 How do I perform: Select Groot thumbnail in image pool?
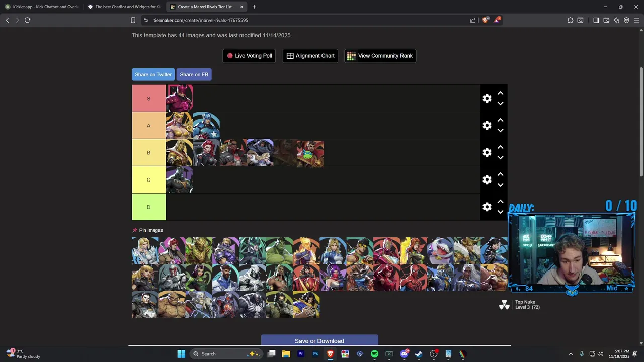tap(199, 251)
